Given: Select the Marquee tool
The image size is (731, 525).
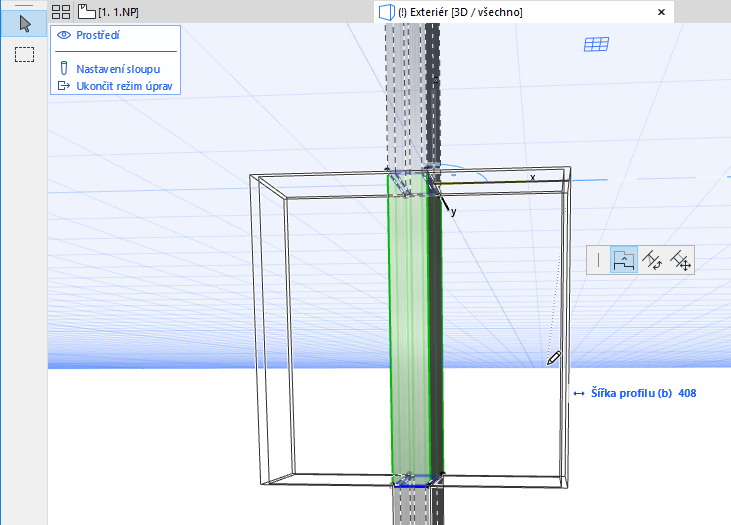Looking at the screenshot, I should [x=24, y=55].
